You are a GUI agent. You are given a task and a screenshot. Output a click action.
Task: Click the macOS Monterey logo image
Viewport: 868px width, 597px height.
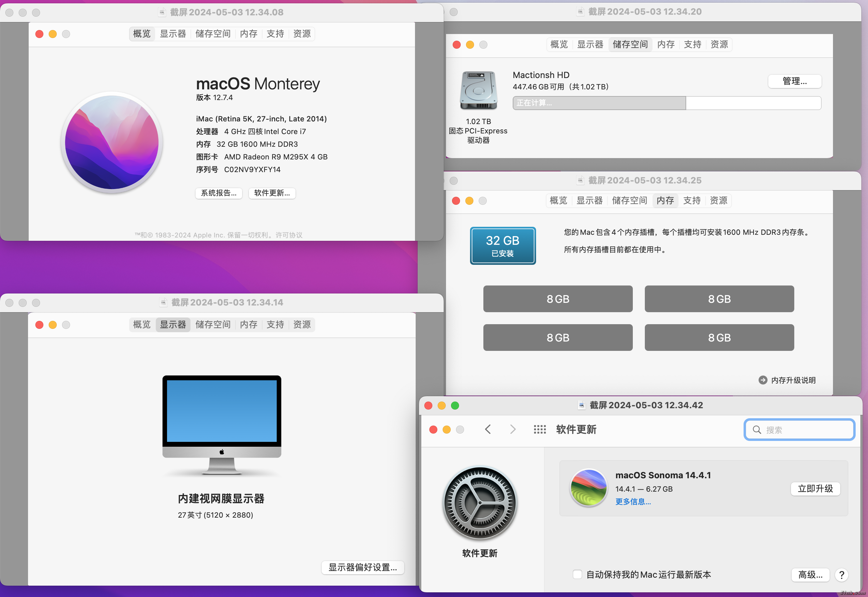[111, 142]
